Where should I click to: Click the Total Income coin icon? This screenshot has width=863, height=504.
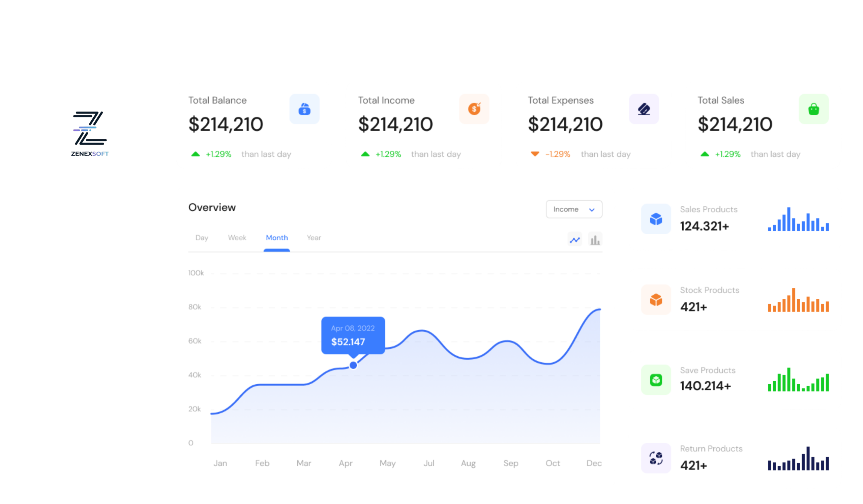coord(474,109)
